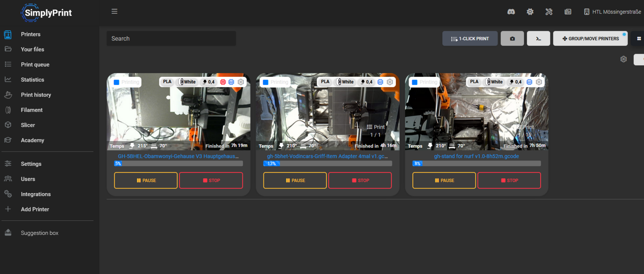
Task: Open PLA filament selector on first printer
Action: [167, 82]
